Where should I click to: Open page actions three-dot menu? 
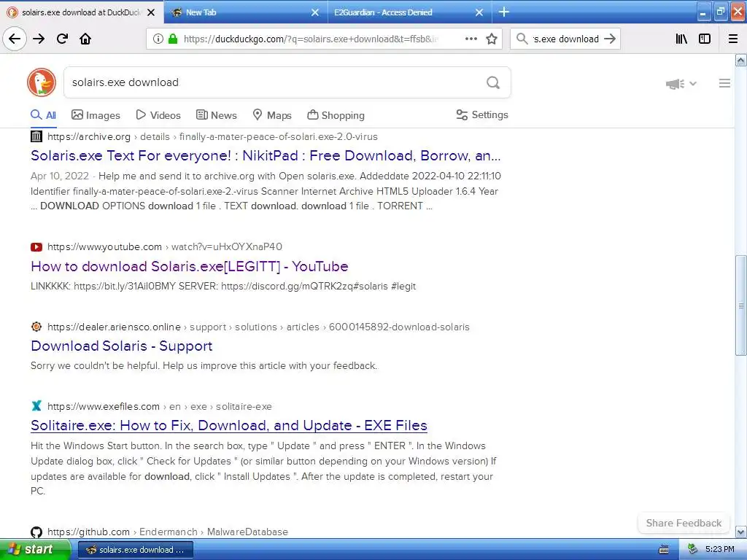click(x=471, y=39)
